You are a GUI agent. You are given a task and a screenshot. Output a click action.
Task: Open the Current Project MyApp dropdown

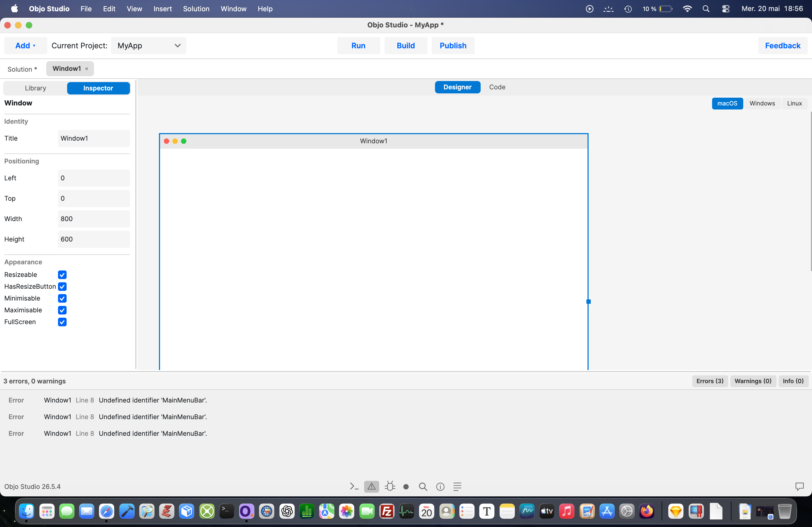coord(149,46)
